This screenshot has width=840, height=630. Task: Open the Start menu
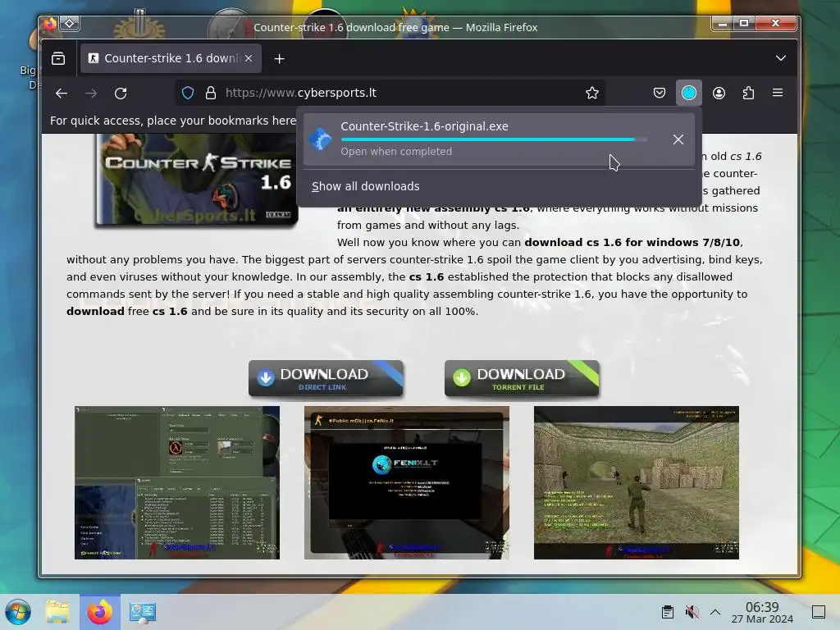pos(18,612)
